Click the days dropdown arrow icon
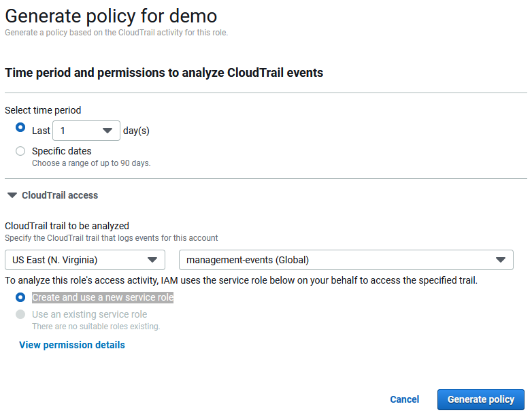 107,131
